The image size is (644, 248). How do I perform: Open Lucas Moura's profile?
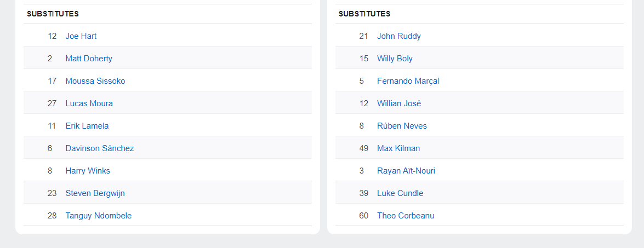[x=89, y=103]
